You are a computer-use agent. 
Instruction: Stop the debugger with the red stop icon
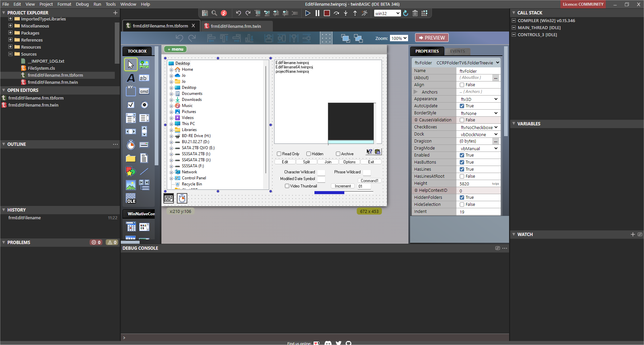[x=326, y=13]
